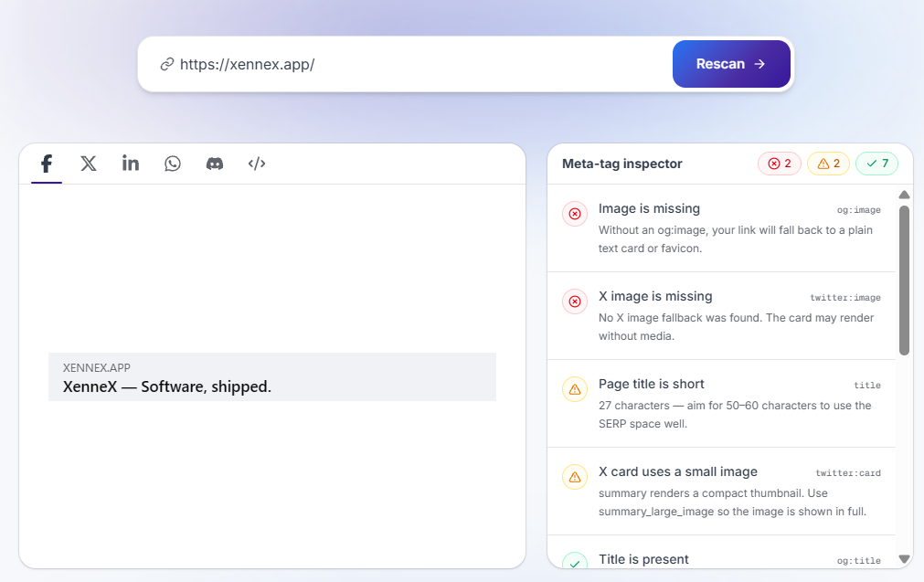
Task: Click the Rescan button
Action: click(731, 64)
